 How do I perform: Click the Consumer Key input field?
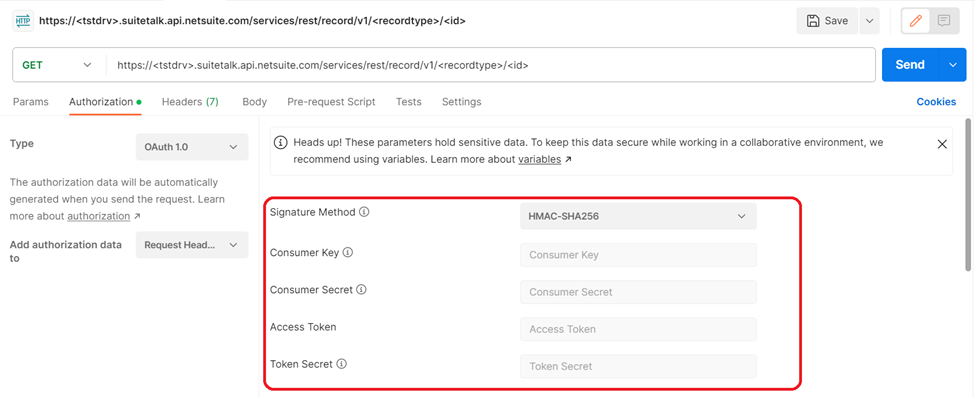click(638, 255)
